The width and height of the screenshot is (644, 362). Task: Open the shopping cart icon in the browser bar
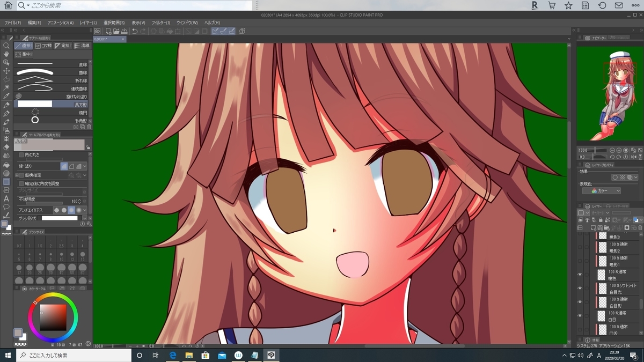pos(551,5)
